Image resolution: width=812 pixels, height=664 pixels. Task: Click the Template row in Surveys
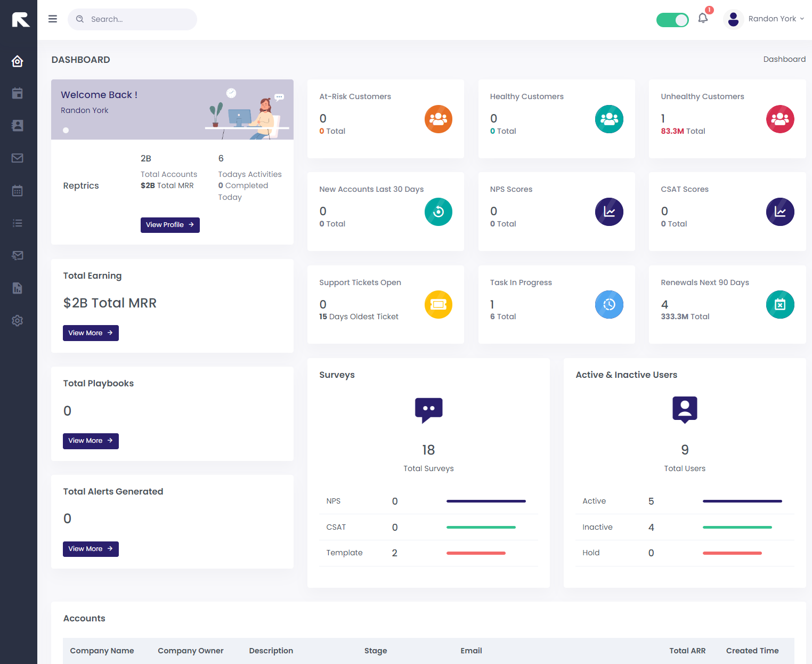428,553
